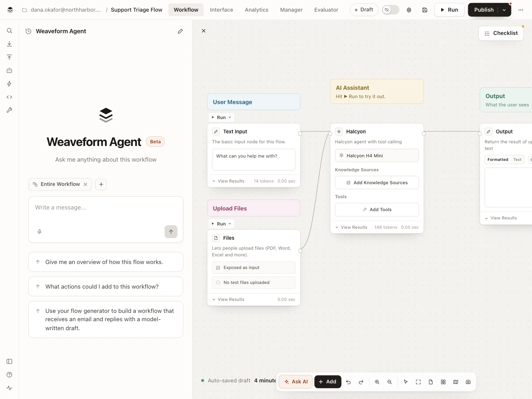
Task: Click the wrench tools icon in sidebar
Action: pos(9,110)
